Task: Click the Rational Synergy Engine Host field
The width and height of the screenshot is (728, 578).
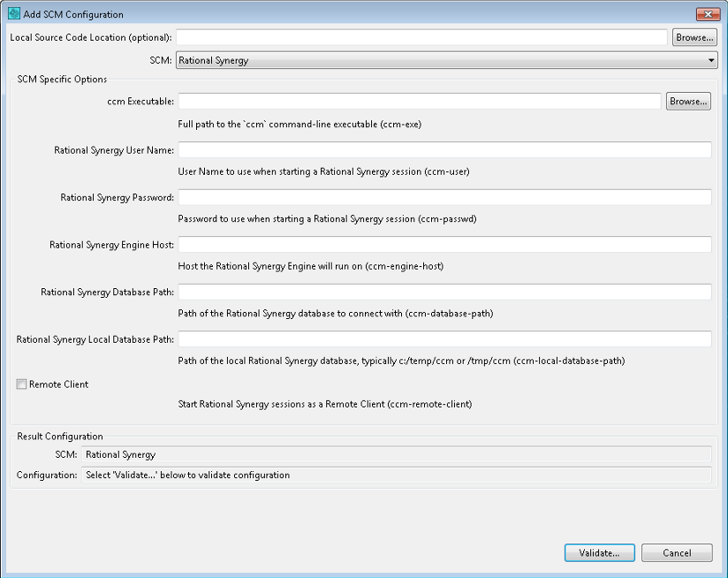Action: (444, 245)
